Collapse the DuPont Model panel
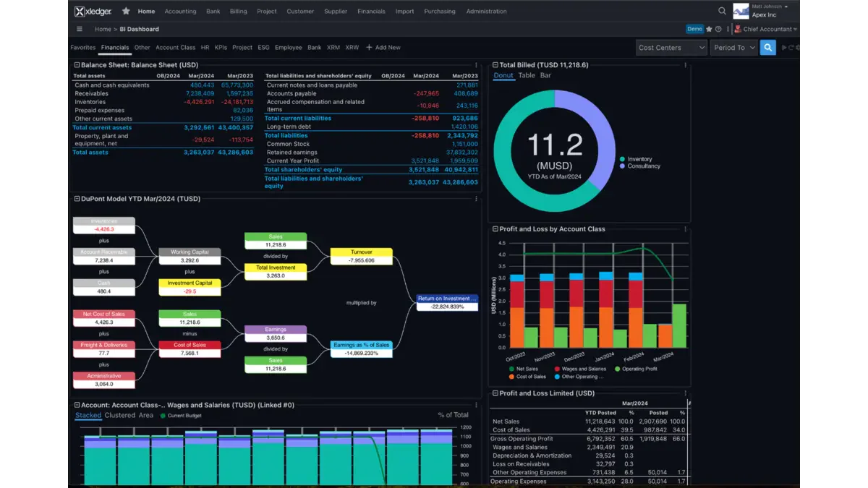868x488 pixels. coord(77,199)
